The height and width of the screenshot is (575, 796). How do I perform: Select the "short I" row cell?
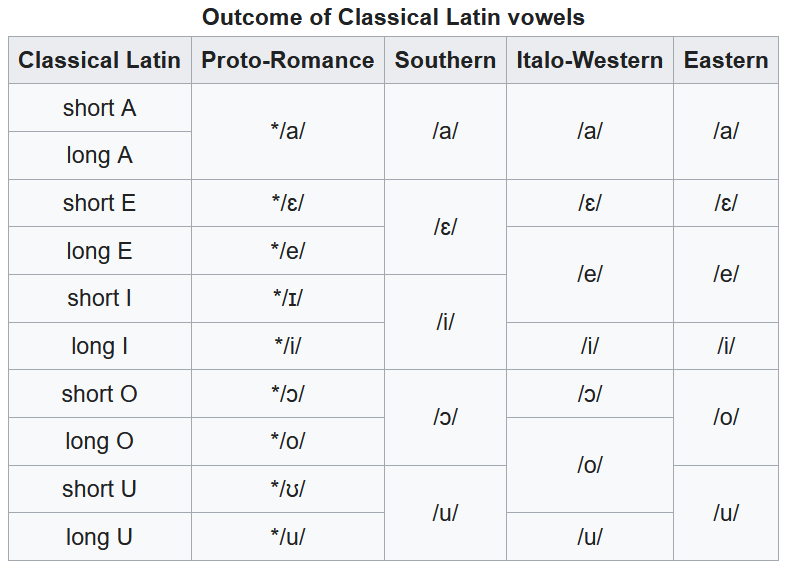click(99, 298)
